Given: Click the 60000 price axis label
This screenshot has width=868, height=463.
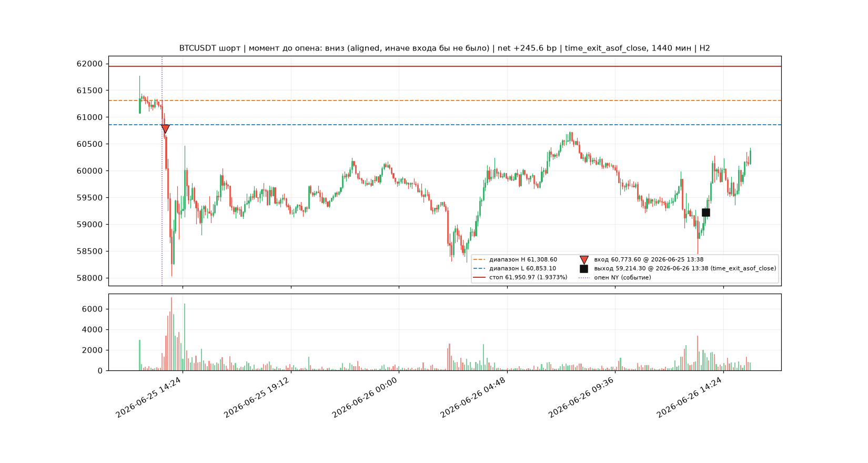Looking at the screenshot, I should coord(89,171).
